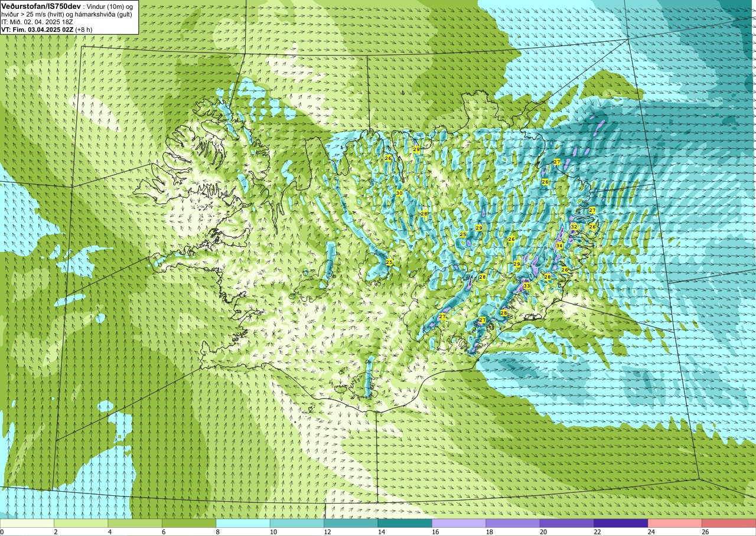
Task: Click the dark green 6–8 m/s legend swatch
Action: [x=189, y=523]
